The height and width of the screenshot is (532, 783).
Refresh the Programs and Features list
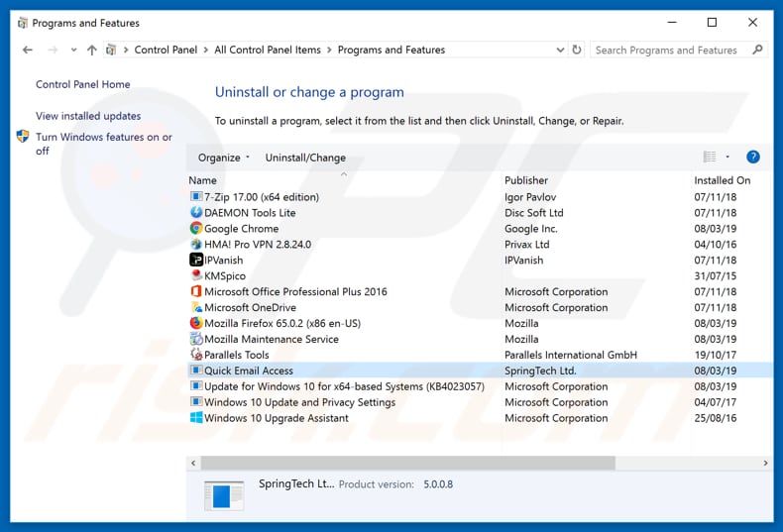click(x=577, y=50)
